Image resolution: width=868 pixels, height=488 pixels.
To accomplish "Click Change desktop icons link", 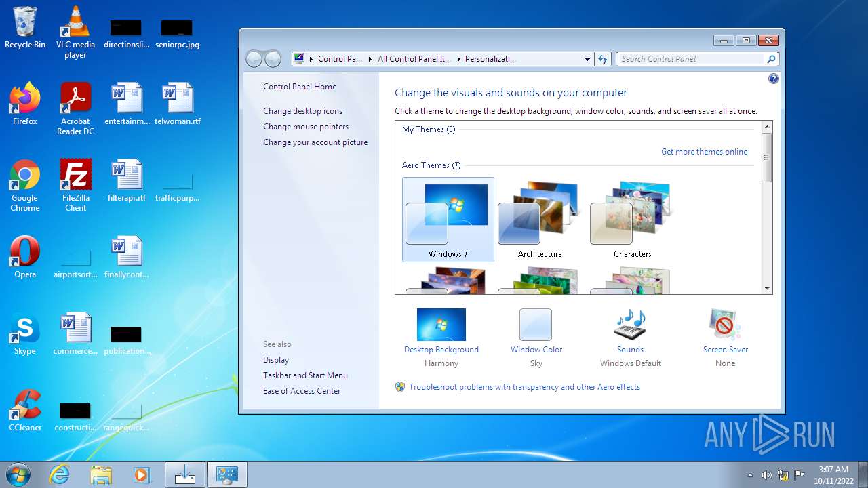I will (x=303, y=111).
